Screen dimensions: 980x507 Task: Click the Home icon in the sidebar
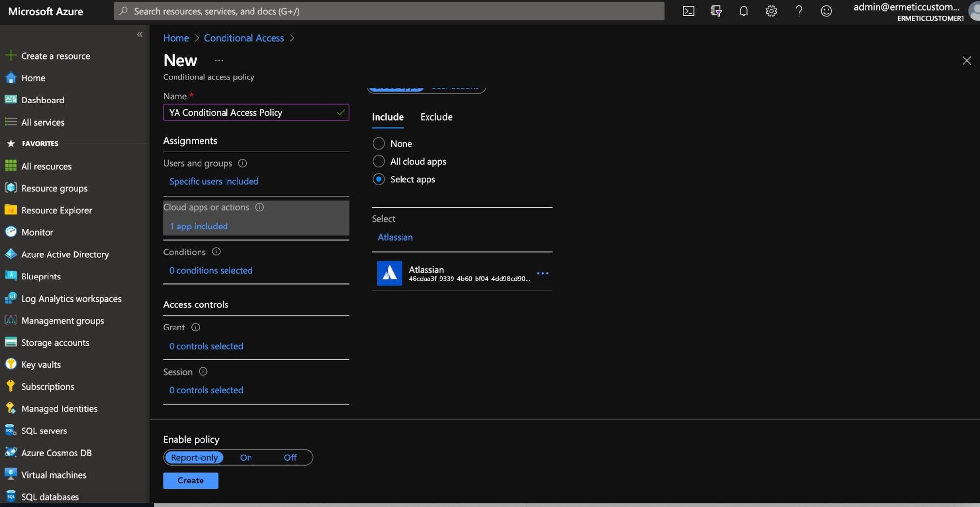(10, 77)
